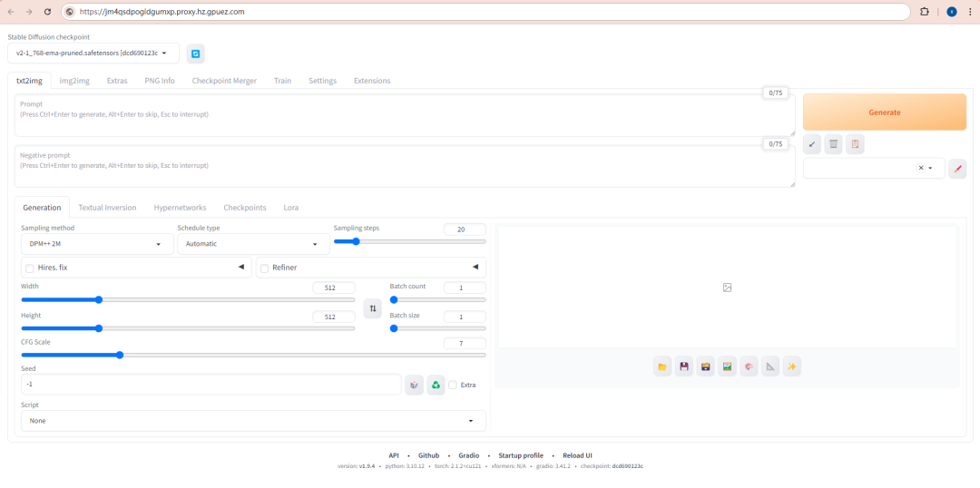Click Reload UI in the footer
Image resolution: width=980 pixels, height=488 pixels.
577,455
